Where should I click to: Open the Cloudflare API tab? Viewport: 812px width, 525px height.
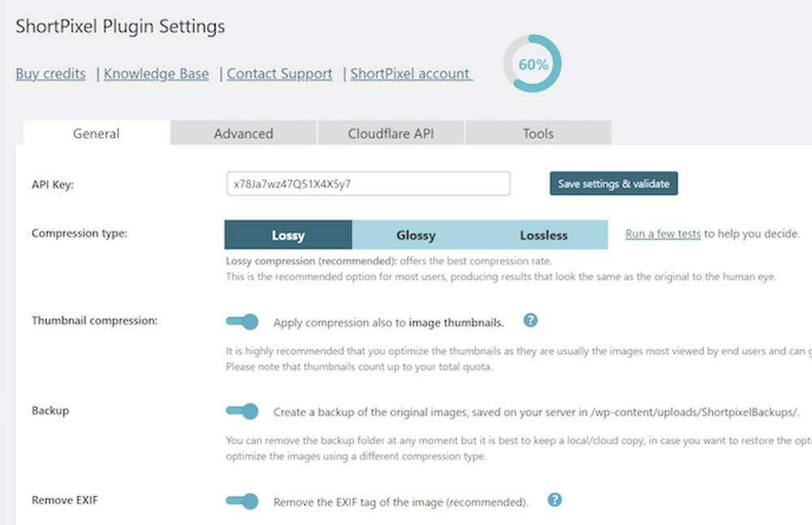391,134
